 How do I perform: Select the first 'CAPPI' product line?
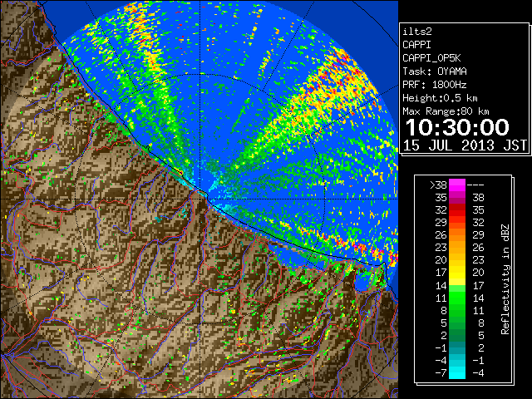coord(416,45)
